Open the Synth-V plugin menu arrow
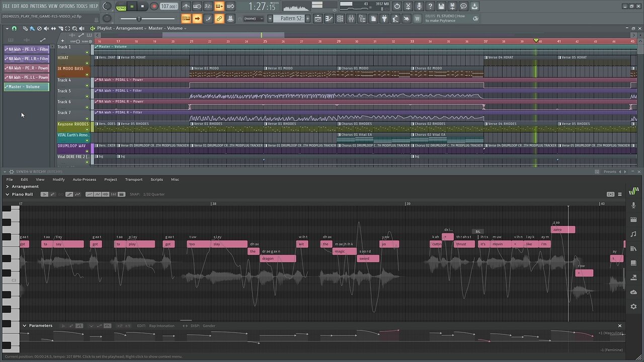The image size is (644, 362). [x=5, y=172]
